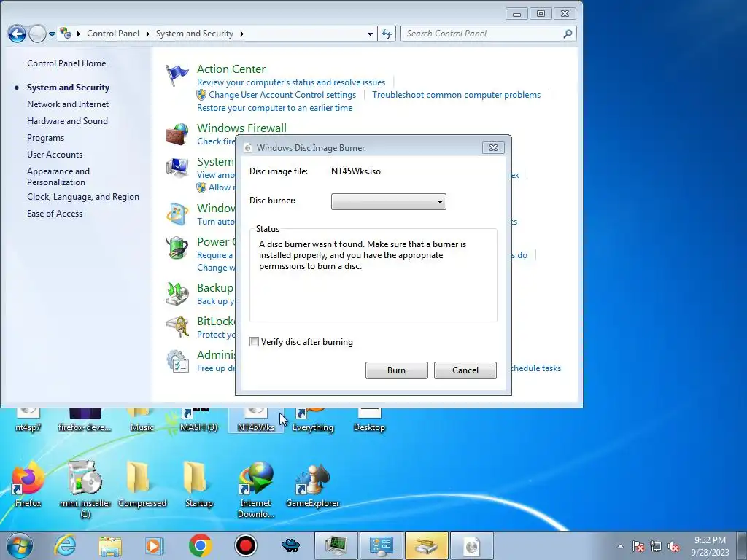
Task: Click Troubleshoot common computer problems link
Action: (x=456, y=95)
